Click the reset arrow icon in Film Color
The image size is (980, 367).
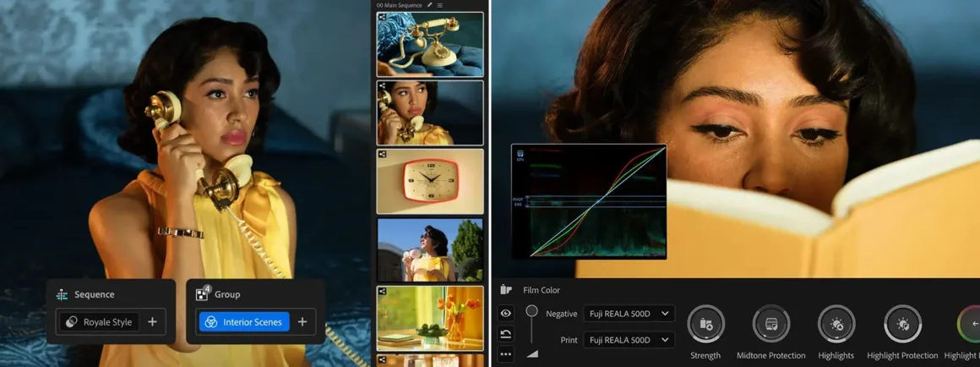[x=506, y=334]
